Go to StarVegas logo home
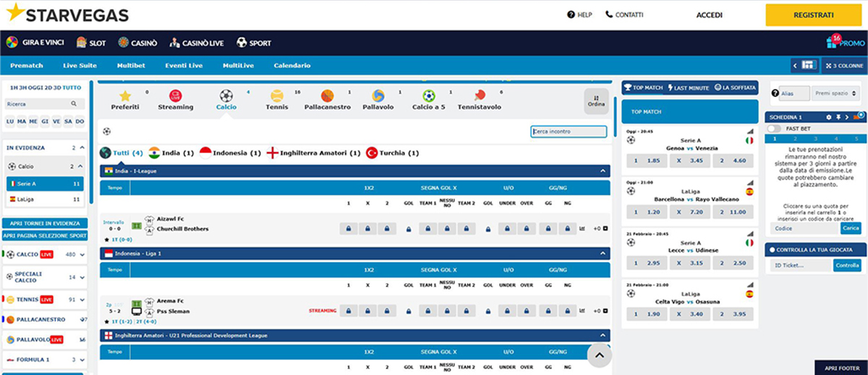The image size is (868, 375). 67,14
